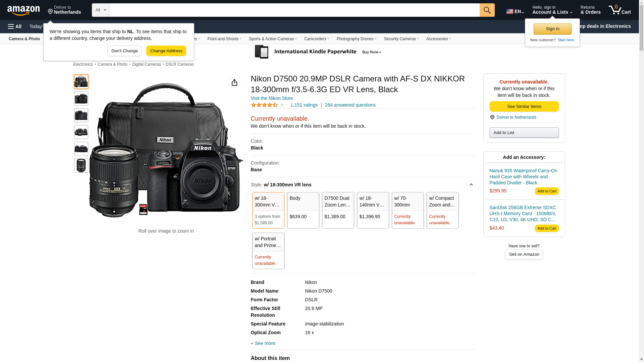Collapse the Style options chevron
This screenshot has width=644, height=362.
[471, 185]
